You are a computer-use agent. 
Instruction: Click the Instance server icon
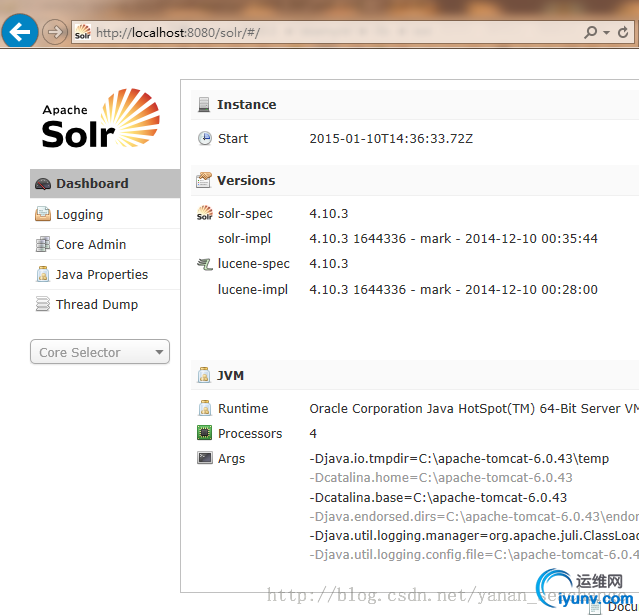[204, 104]
